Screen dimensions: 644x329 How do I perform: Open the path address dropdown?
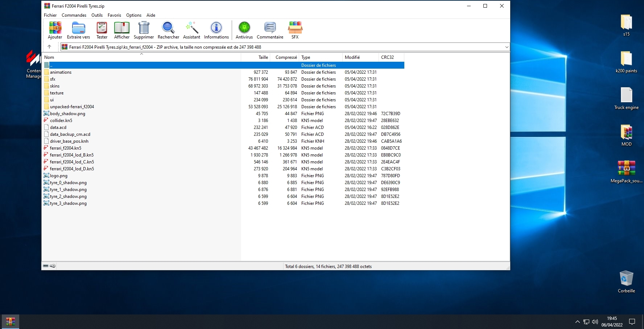507,47
